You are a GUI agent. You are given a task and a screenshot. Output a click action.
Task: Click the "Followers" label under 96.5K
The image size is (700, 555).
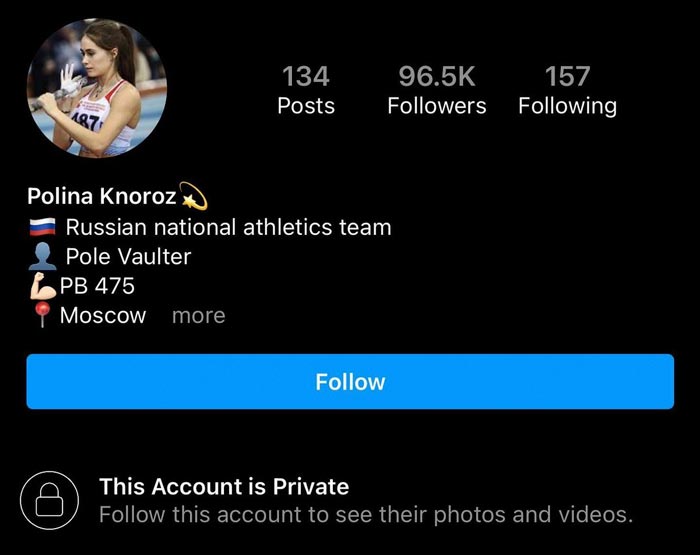coord(437,106)
